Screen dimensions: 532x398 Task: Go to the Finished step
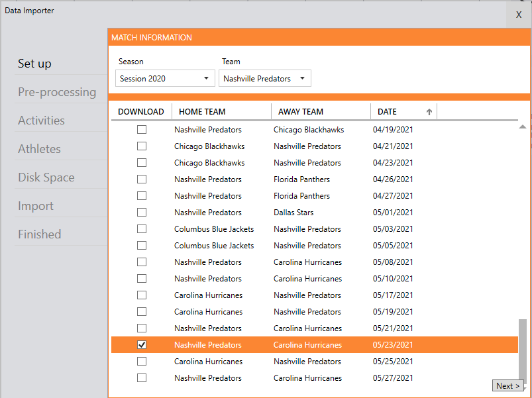pyautogui.click(x=39, y=234)
